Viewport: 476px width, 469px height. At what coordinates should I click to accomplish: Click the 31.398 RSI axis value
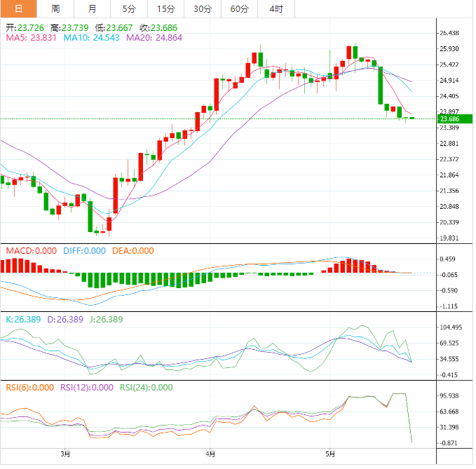click(x=449, y=428)
